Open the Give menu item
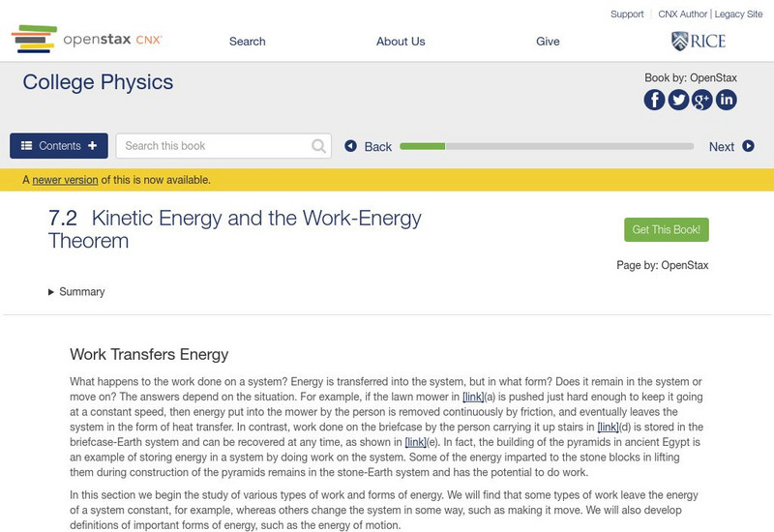Image resolution: width=774 pixels, height=532 pixels. pyautogui.click(x=548, y=42)
